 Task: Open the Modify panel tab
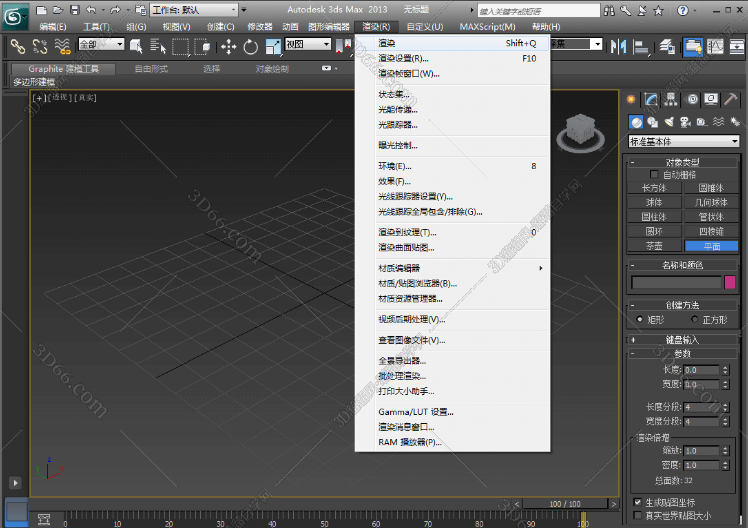tap(651, 99)
